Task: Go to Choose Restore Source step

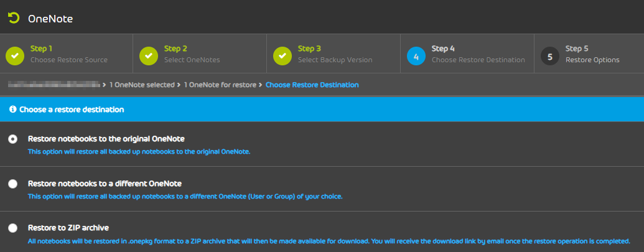Action: pos(69,60)
